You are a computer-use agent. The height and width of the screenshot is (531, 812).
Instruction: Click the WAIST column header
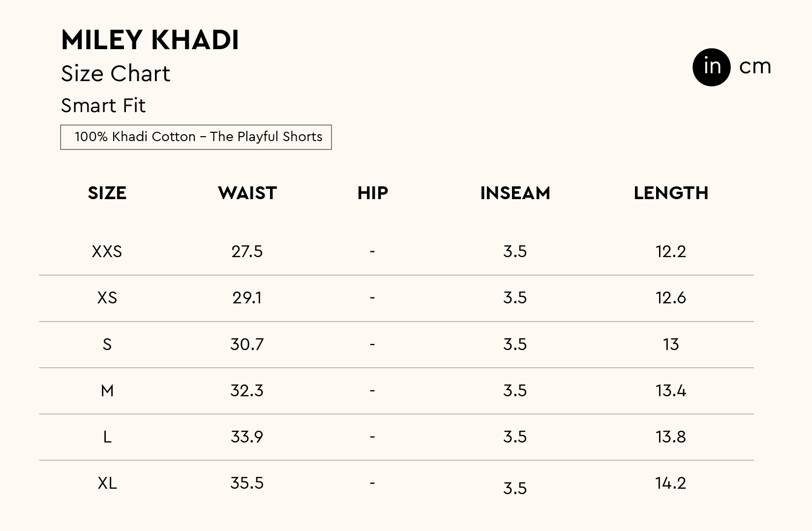pyautogui.click(x=247, y=193)
